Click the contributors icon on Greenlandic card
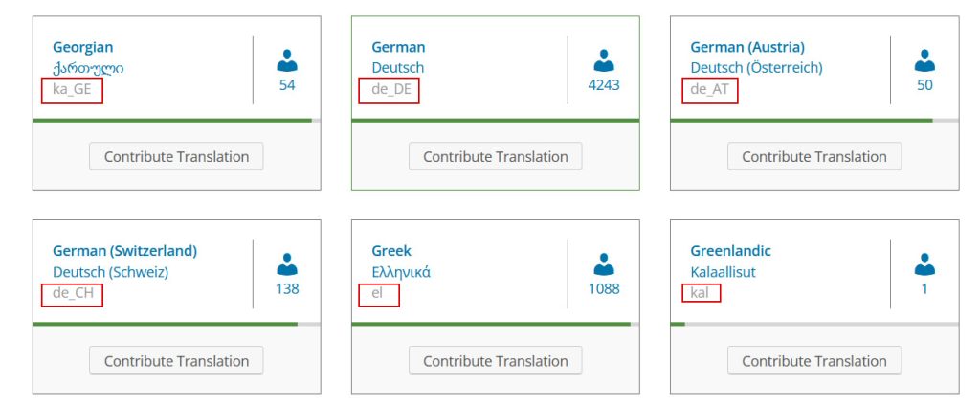980x409 pixels. 924,264
